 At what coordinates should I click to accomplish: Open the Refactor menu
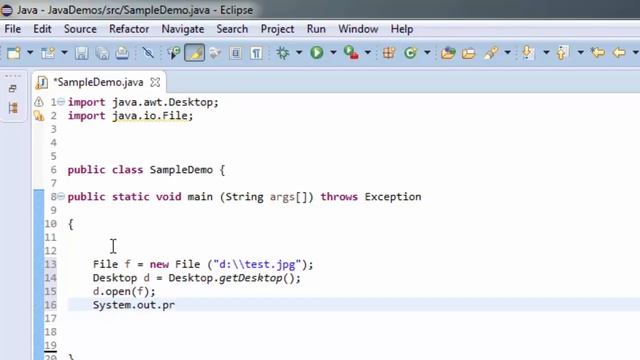coord(129,29)
